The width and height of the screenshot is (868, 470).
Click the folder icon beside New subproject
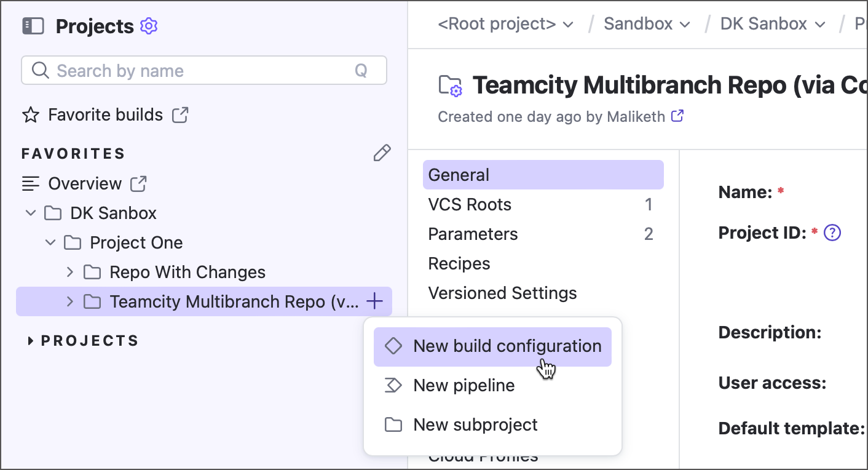coord(393,424)
